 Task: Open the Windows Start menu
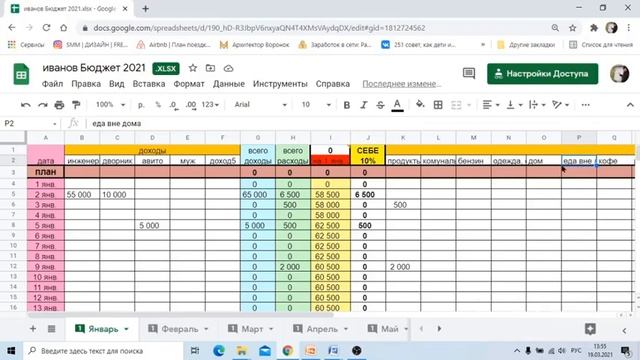(x=11, y=351)
